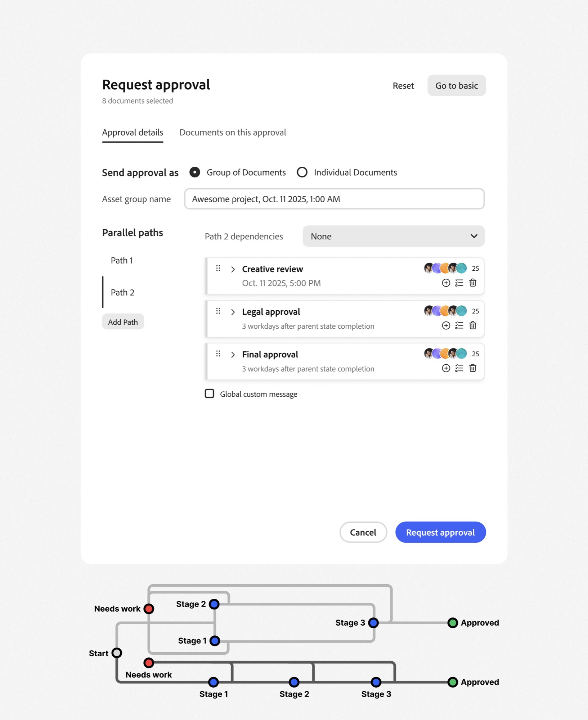Expand the Legal approval stage
The height and width of the screenshot is (720, 588).
coord(233,312)
